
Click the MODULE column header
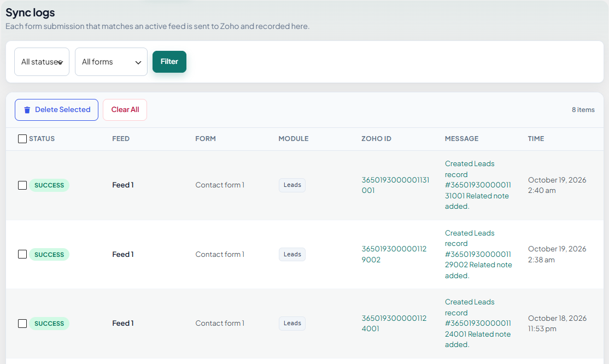293,139
